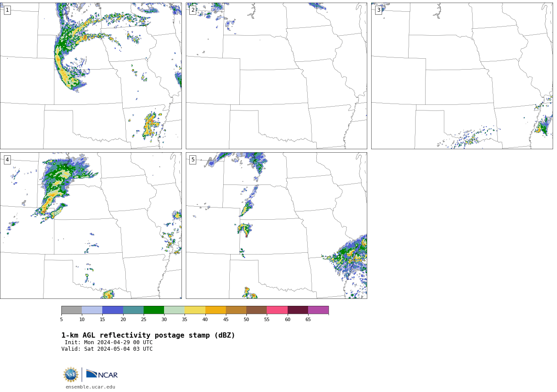Image resolution: width=557 pixels, height=392 pixels.
Task: Click the yellow 35-40 dBZ swatch
Action: 195,310
